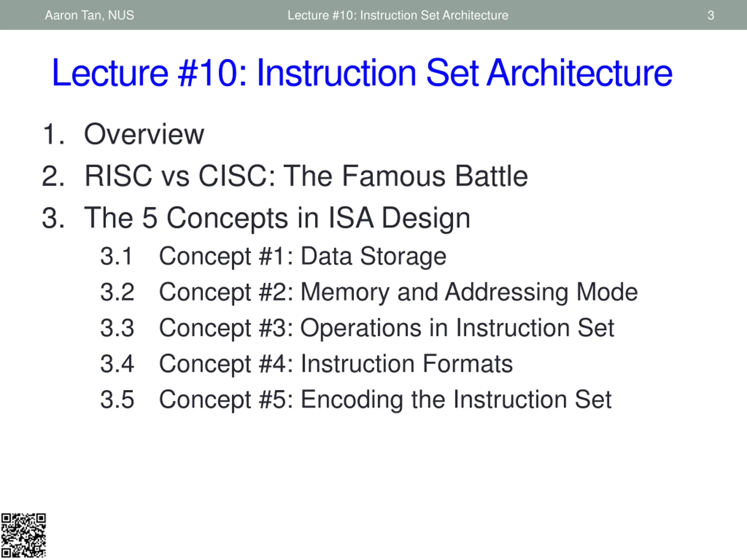This screenshot has height=560, width=747.
Task: Click the header author text "Aaron Tan, NUS"
Action: point(90,15)
